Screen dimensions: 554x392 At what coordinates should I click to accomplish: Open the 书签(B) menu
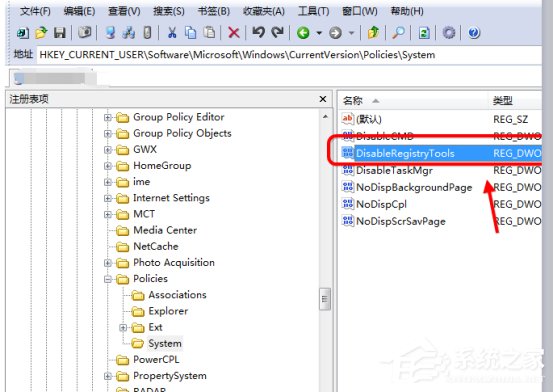[x=214, y=11]
